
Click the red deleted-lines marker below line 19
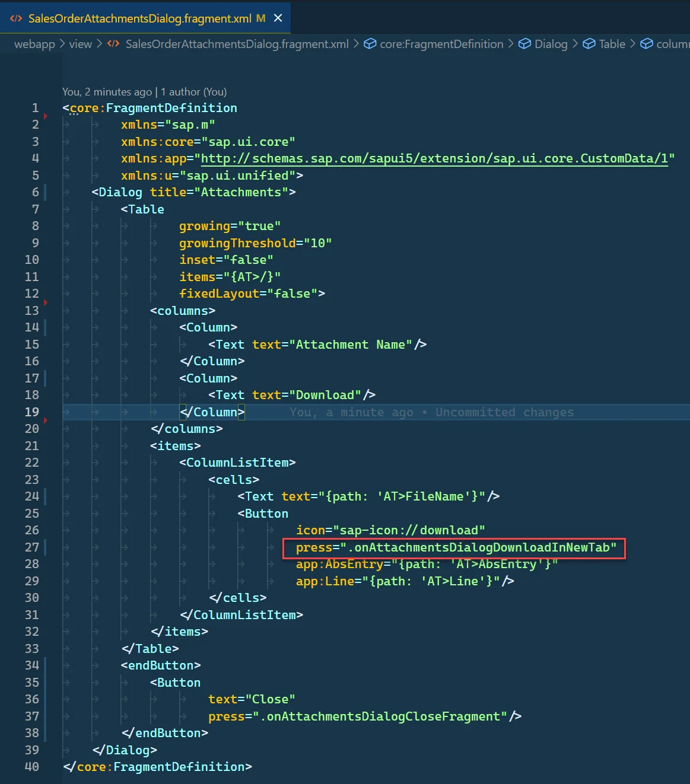pyautogui.click(x=46, y=420)
